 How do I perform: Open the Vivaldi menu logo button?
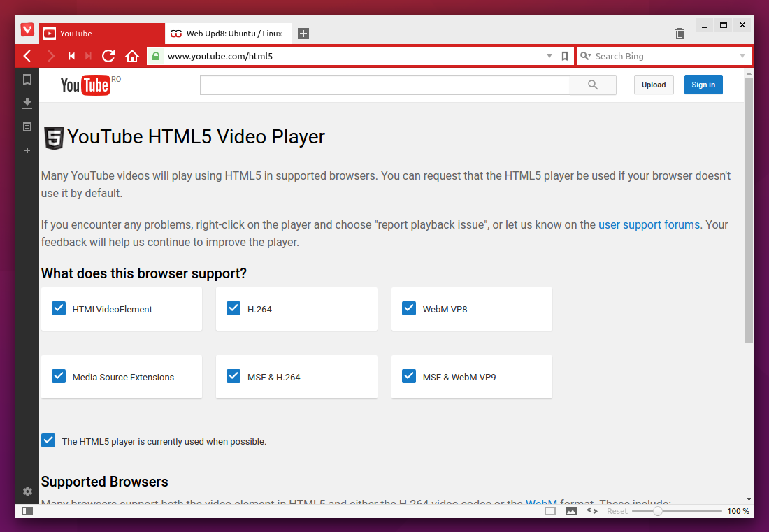click(x=27, y=30)
